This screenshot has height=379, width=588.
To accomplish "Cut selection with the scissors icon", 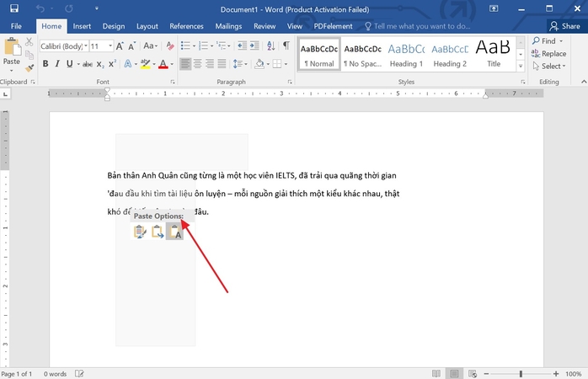I will (x=29, y=41).
